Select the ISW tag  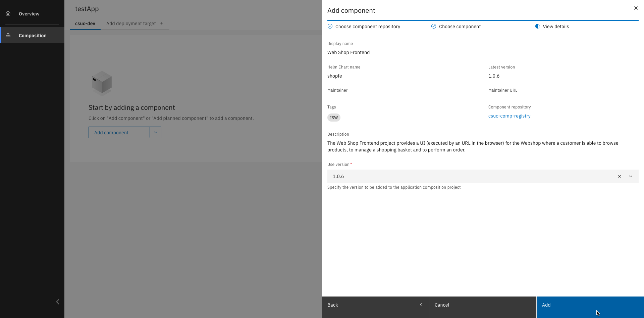coord(334,118)
